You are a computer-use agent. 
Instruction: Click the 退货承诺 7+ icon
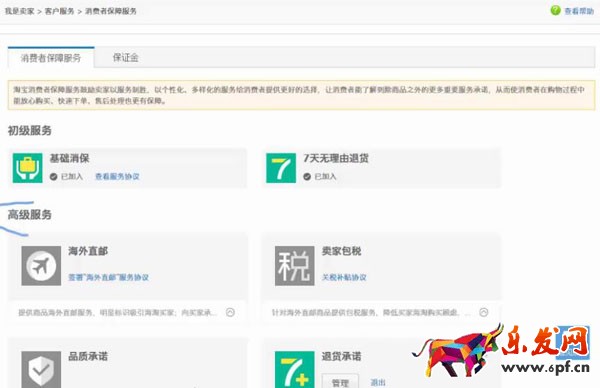tap(295, 370)
